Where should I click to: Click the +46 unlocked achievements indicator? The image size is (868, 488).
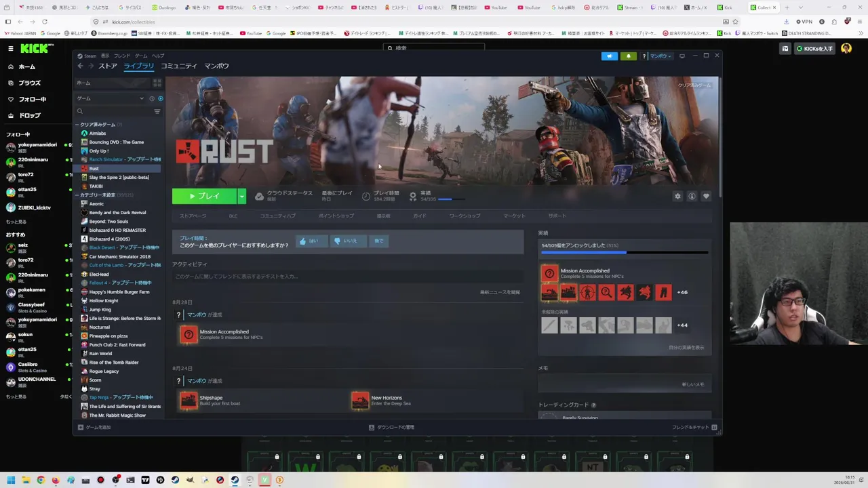point(682,292)
